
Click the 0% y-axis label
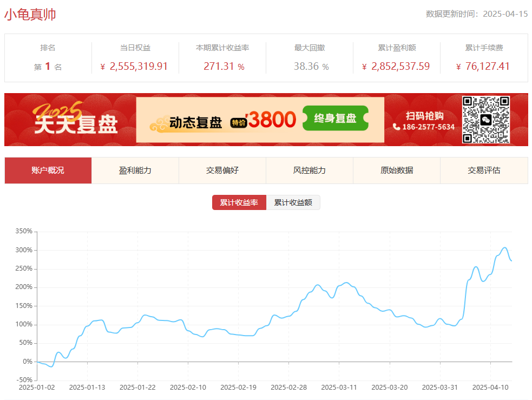click(28, 362)
